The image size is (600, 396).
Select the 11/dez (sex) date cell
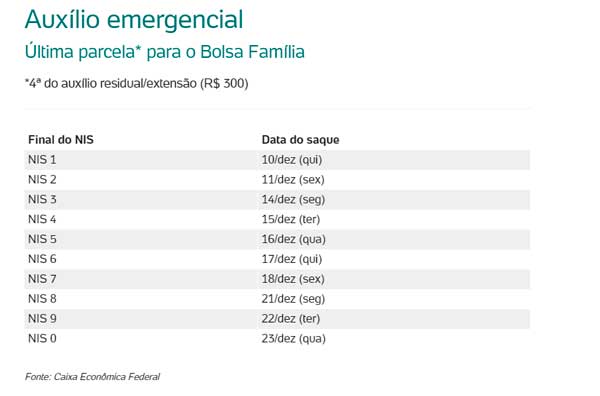click(293, 180)
